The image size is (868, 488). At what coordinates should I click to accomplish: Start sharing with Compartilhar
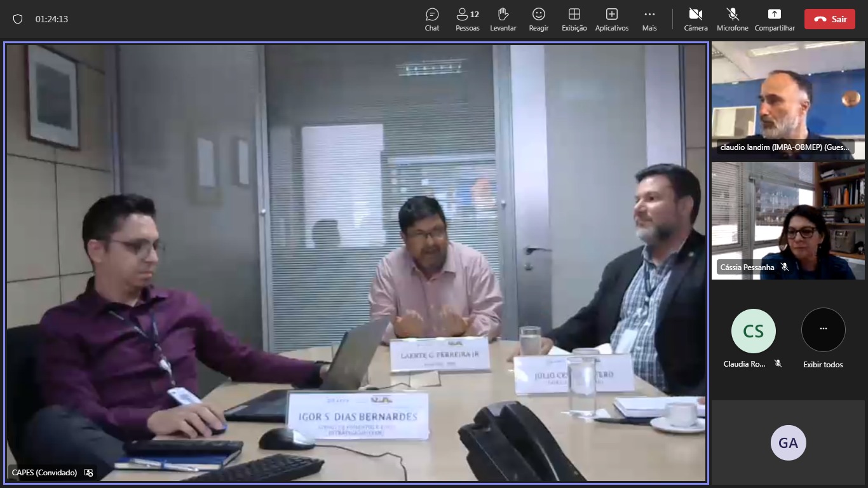pyautogui.click(x=775, y=19)
